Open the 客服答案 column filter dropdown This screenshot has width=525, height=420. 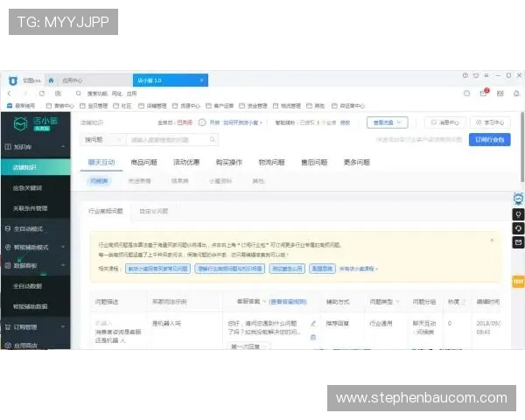click(x=264, y=302)
